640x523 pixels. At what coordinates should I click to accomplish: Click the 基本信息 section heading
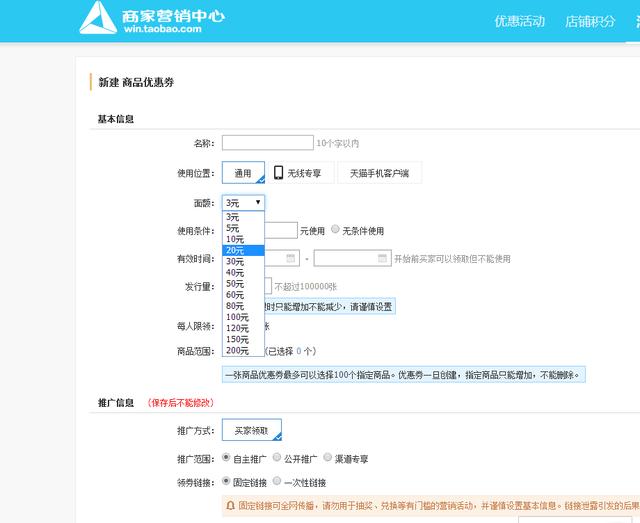coord(116,119)
